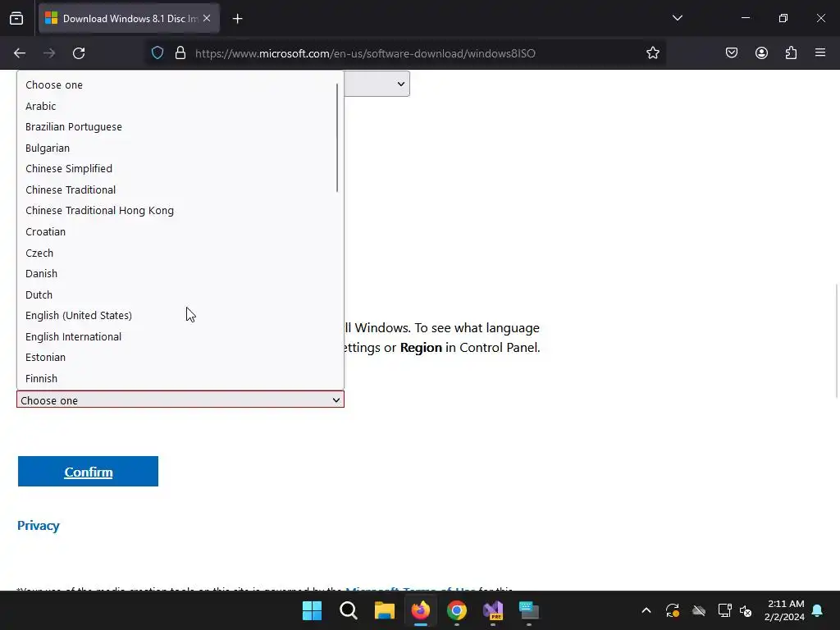Open the Firefox hamburger menu

820,53
